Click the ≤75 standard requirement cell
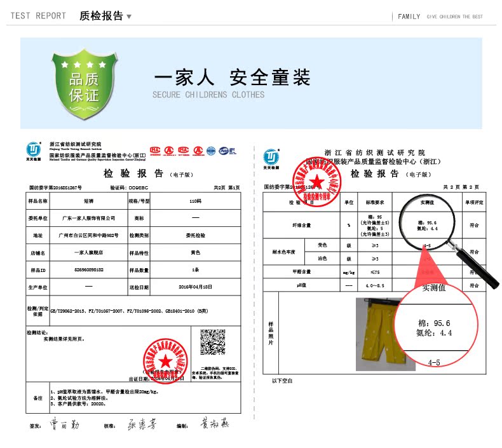502x448 pixels. (375, 272)
